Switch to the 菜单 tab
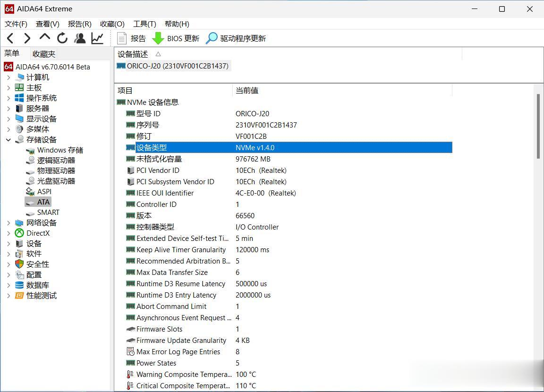 pos(12,53)
